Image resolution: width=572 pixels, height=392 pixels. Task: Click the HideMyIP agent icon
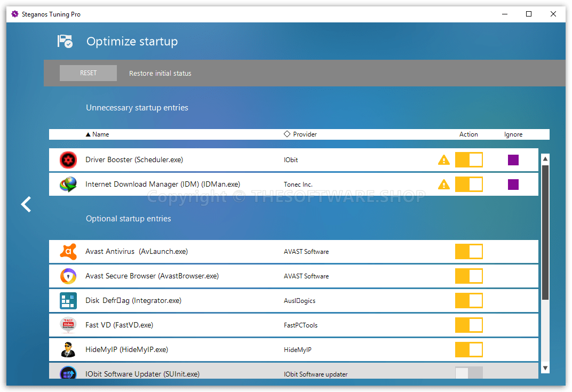68,350
